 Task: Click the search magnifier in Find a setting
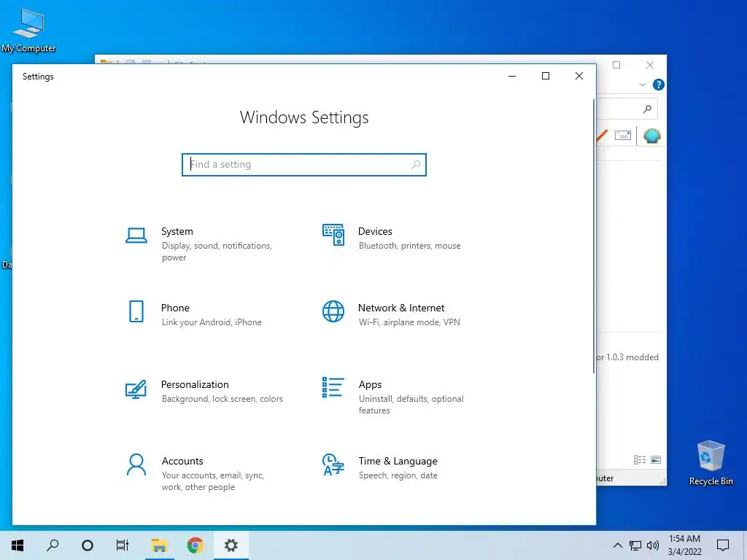tap(415, 164)
